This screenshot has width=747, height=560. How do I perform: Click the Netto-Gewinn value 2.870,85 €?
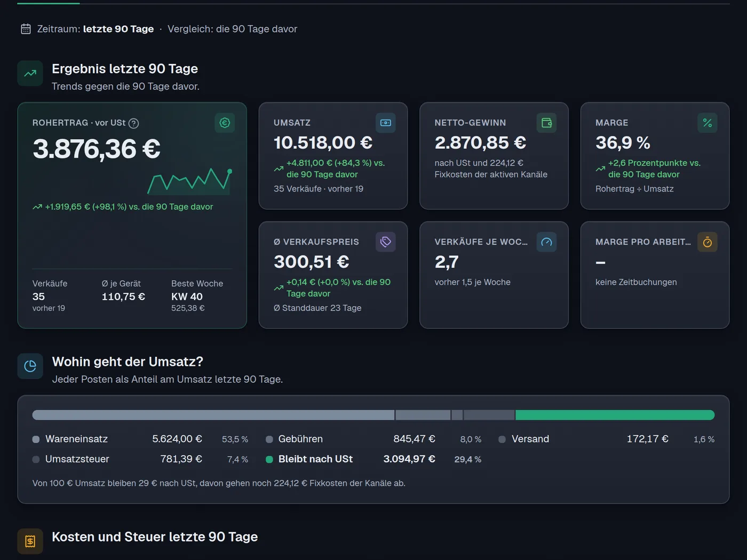click(480, 142)
